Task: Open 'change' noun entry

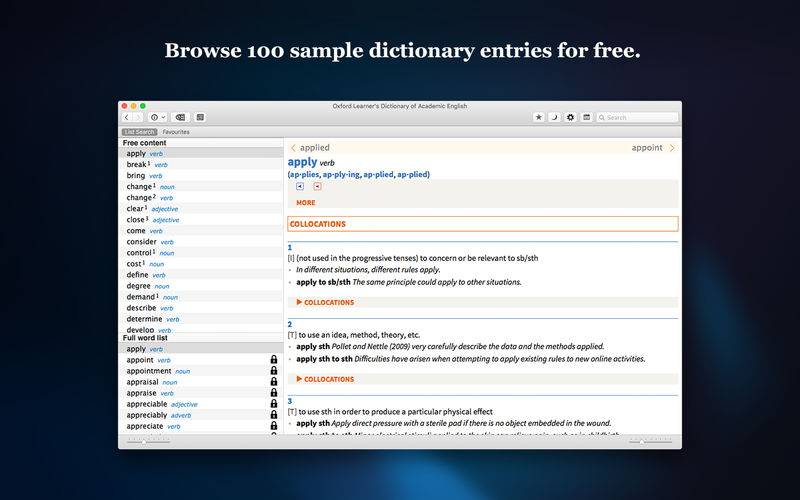Action: (201, 187)
